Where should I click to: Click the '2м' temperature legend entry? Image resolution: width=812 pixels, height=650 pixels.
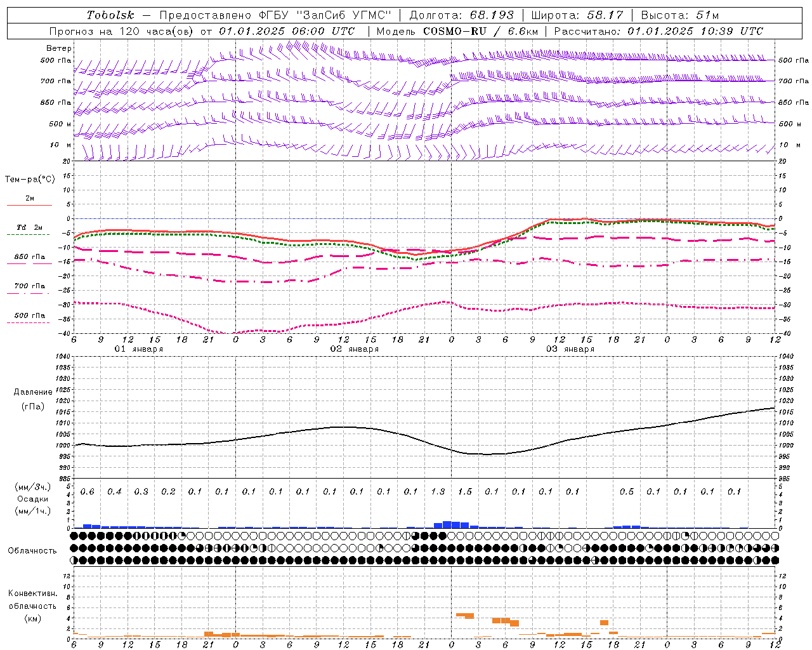(30, 199)
